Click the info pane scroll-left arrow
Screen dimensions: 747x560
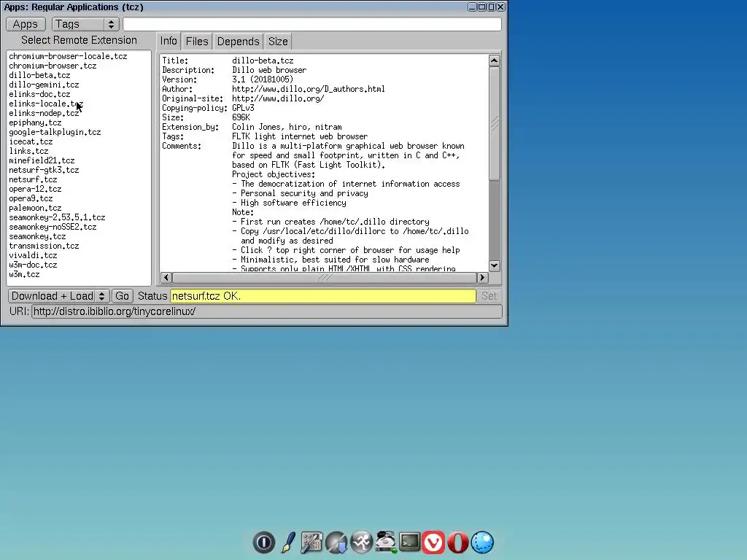[166, 278]
